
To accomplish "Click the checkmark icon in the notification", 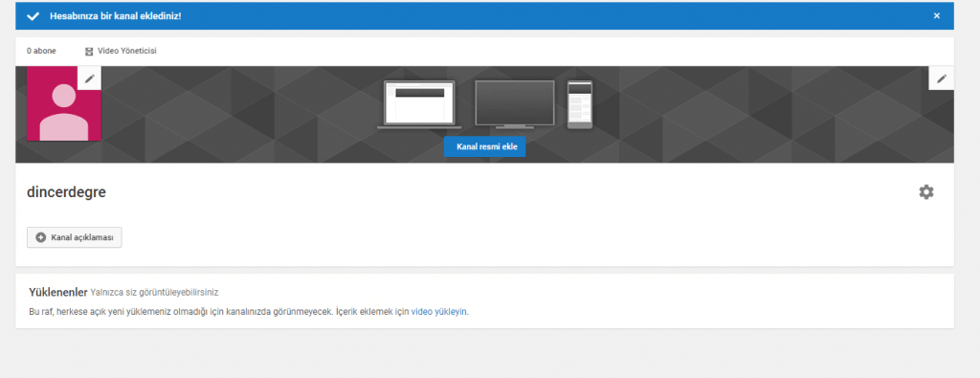I will 33,16.
